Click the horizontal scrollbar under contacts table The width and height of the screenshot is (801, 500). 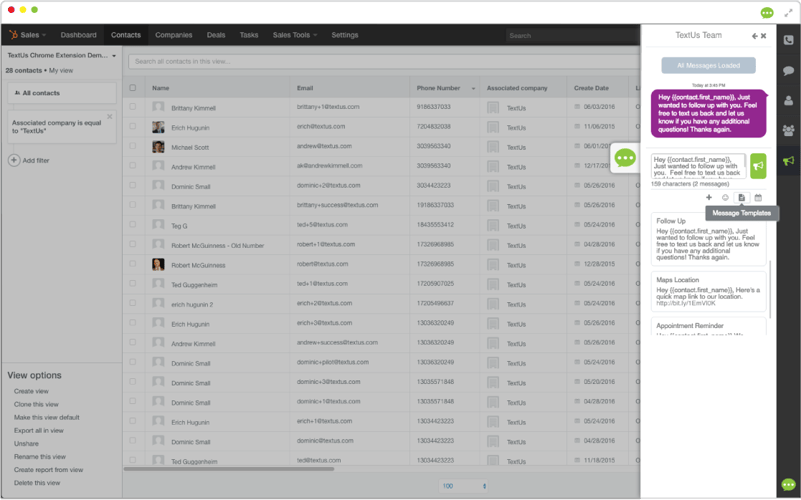click(x=229, y=468)
